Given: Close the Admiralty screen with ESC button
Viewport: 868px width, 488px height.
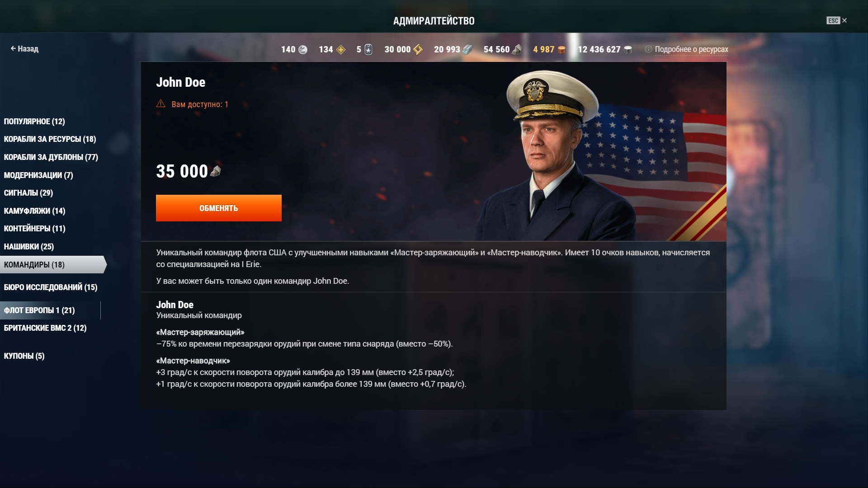Looking at the screenshot, I should [836, 20].
